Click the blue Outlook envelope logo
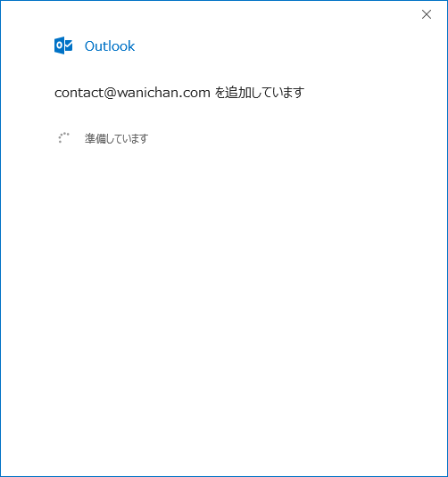The image size is (448, 477). pos(63,45)
